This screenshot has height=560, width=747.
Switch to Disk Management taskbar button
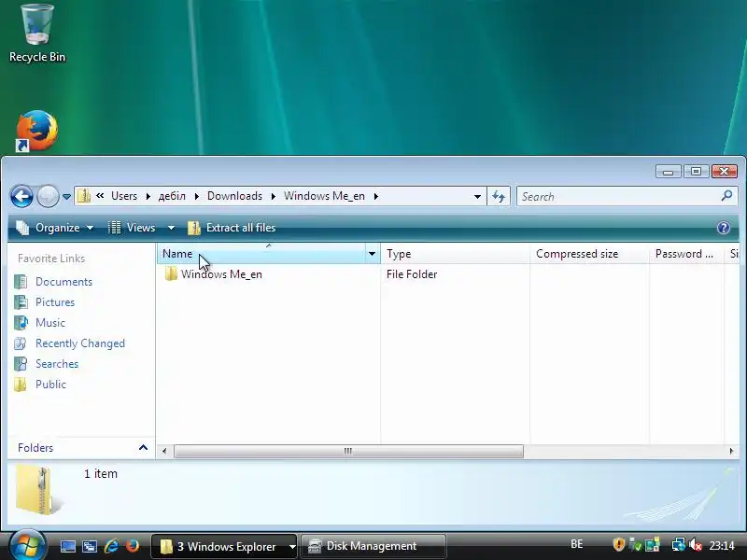click(373, 546)
